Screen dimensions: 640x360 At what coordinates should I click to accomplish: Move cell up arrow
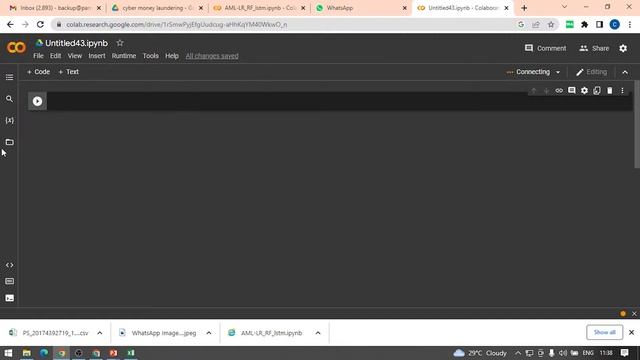click(533, 91)
